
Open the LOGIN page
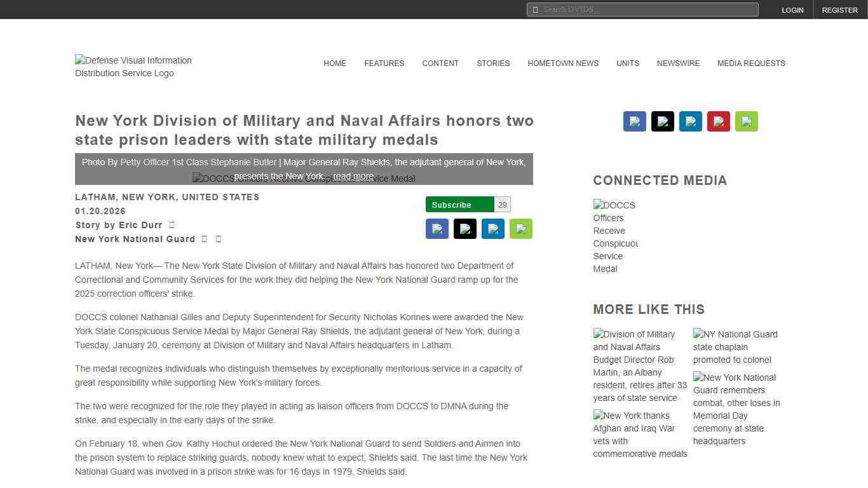(x=792, y=10)
